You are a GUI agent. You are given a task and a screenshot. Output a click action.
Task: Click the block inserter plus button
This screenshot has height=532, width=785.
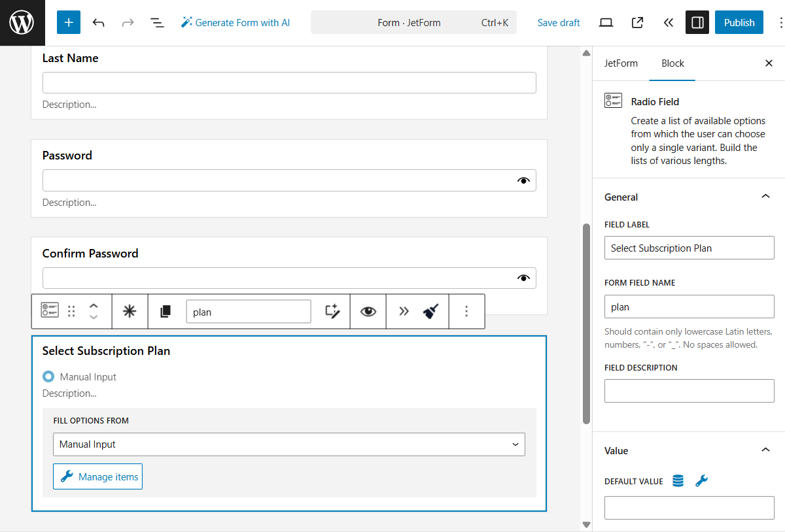[69, 23]
